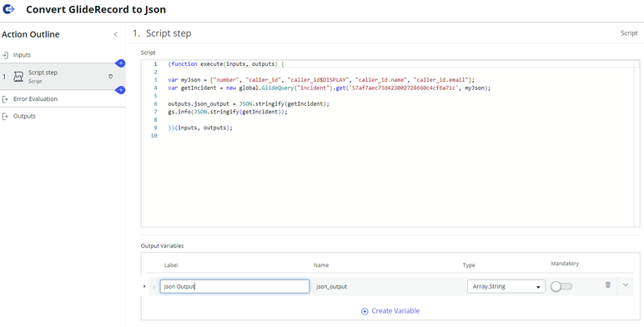644x327 pixels.
Task: Click the function execute code line 1
Action: 226,64
